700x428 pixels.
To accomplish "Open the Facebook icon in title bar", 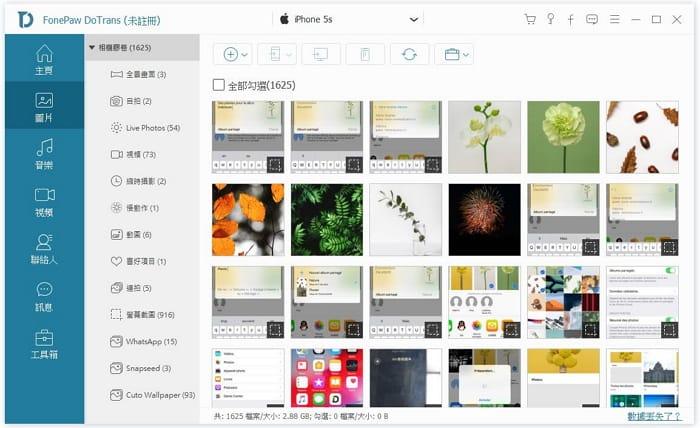I will 571,19.
